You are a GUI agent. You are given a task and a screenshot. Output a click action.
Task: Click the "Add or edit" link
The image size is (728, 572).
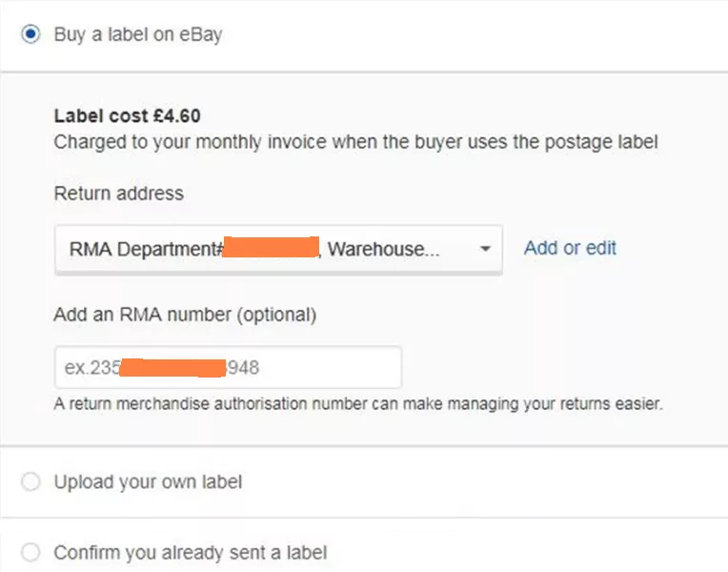pyautogui.click(x=570, y=248)
